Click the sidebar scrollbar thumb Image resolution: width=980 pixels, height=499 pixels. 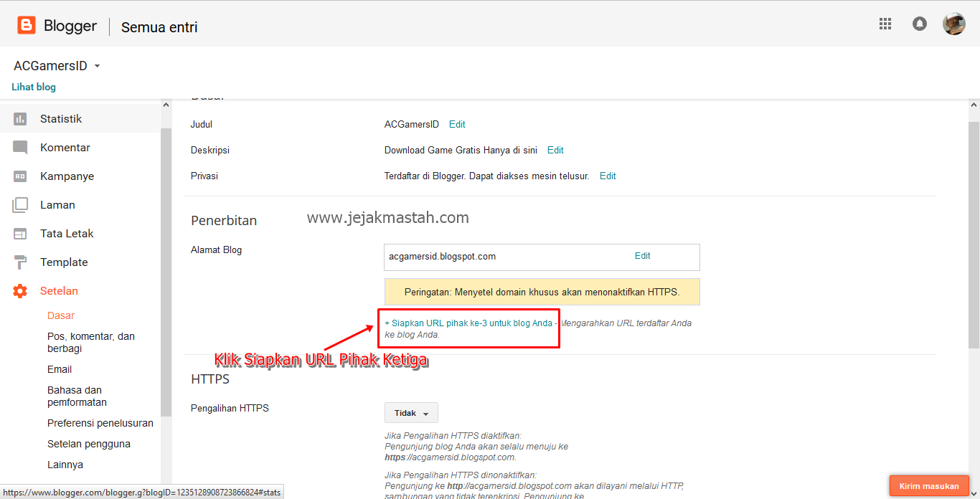(166, 272)
